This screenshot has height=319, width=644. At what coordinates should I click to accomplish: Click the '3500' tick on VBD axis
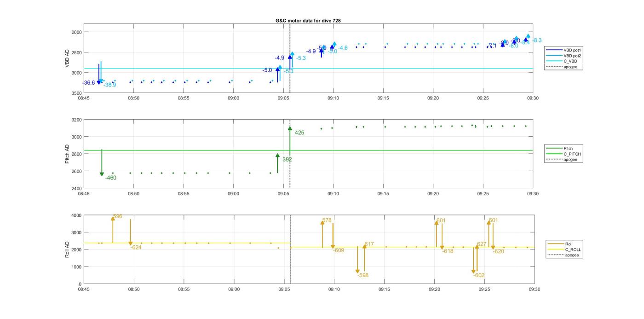point(76,93)
